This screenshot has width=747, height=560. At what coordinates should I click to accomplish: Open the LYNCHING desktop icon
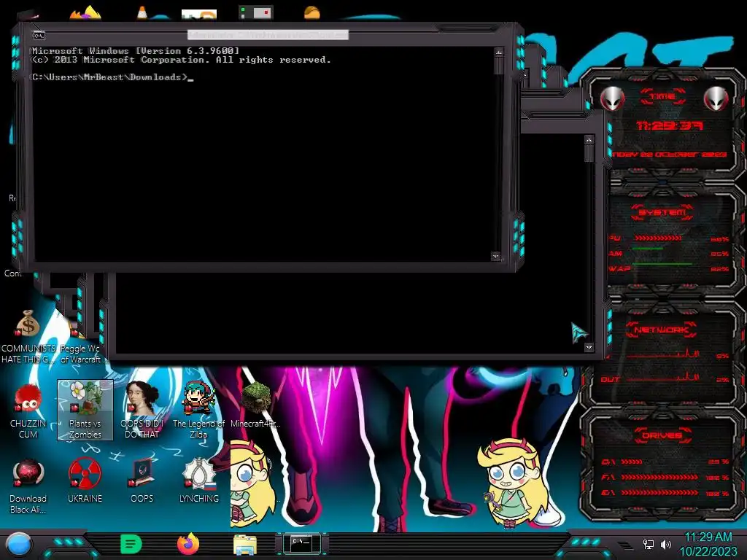tap(198, 480)
